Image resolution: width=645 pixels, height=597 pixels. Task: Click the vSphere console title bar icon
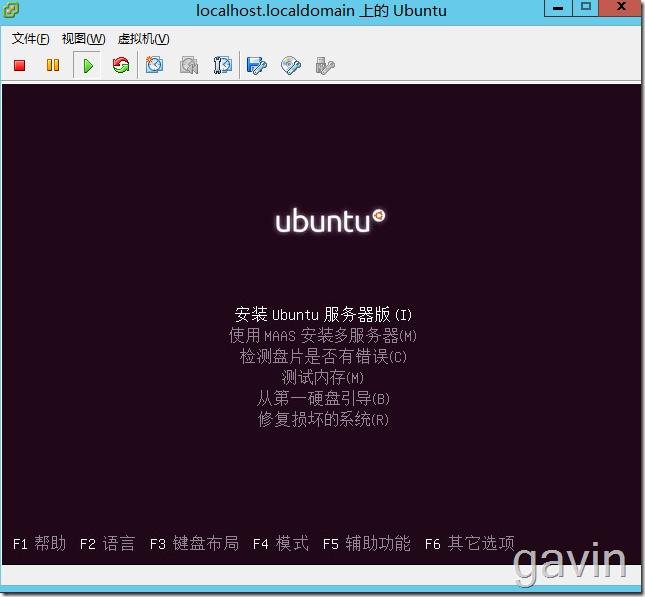click(x=10, y=10)
